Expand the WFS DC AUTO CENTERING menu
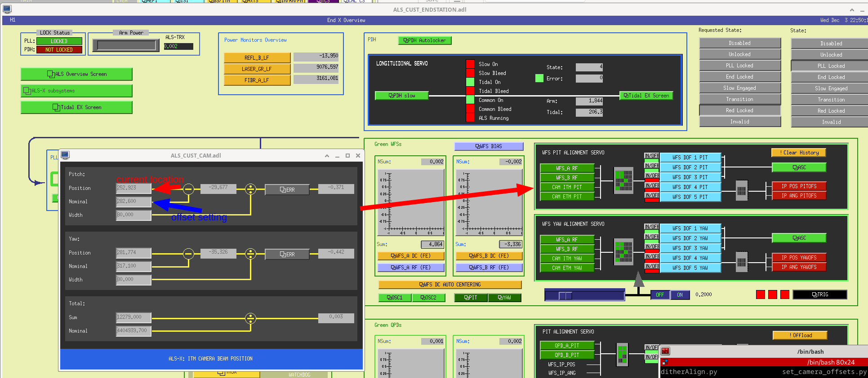 point(450,285)
